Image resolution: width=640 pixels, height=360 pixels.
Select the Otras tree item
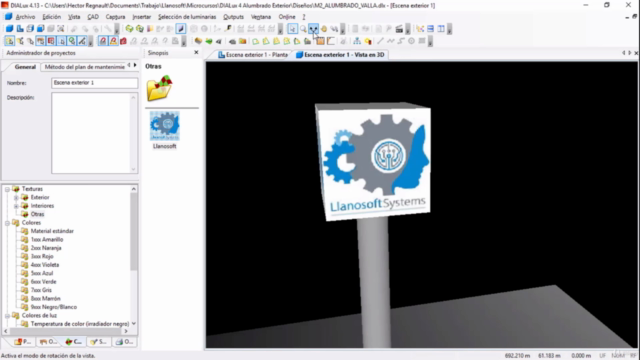(37, 214)
